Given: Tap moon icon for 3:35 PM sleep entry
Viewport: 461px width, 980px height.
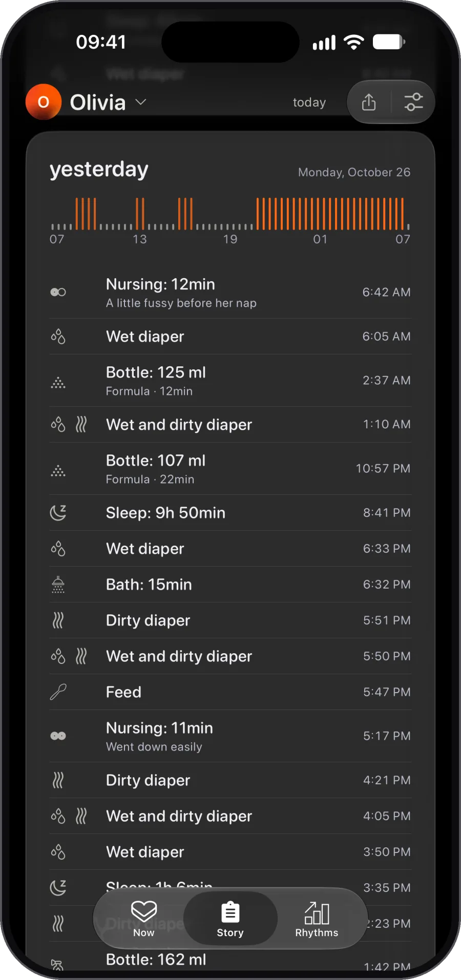Looking at the screenshot, I should click(58, 887).
